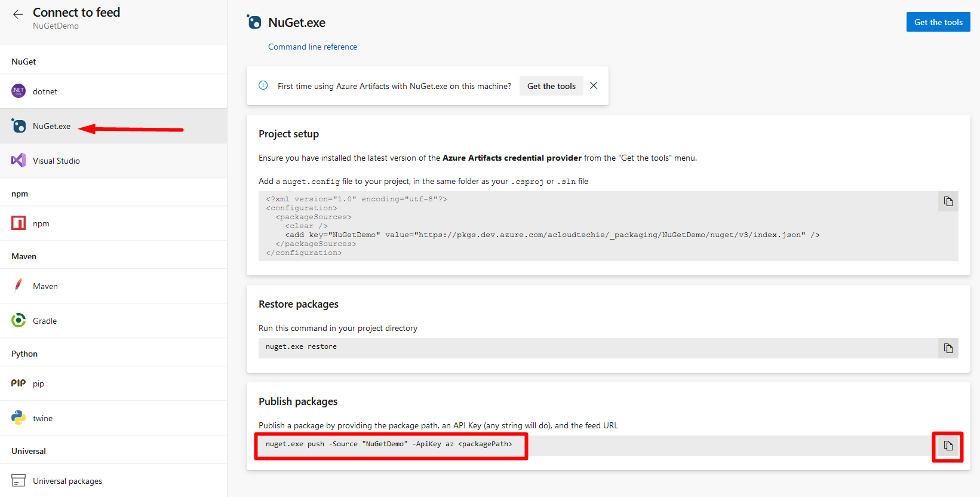The height and width of the screenshot is (497, 980).
Task: Click the Python section header
Action: tap(24, 354)
